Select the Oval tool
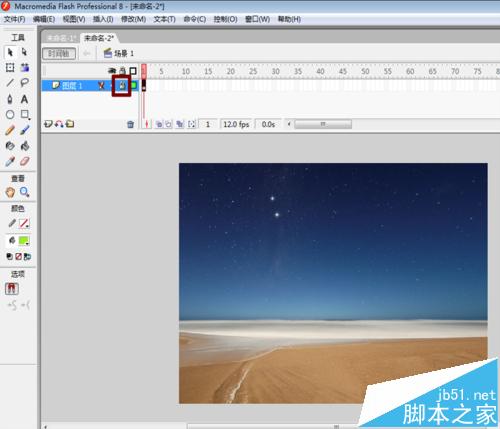 click(x=10, y=115)
